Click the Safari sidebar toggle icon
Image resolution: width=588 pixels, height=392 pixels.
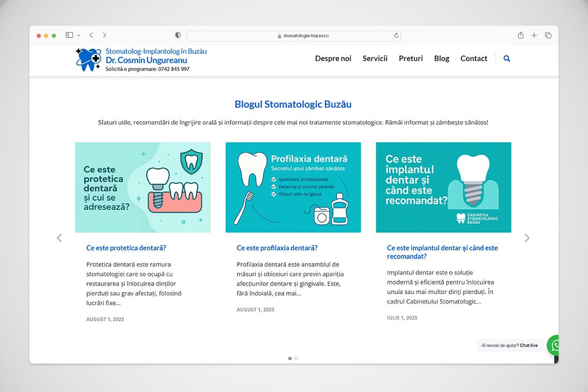tap(69, 35)
